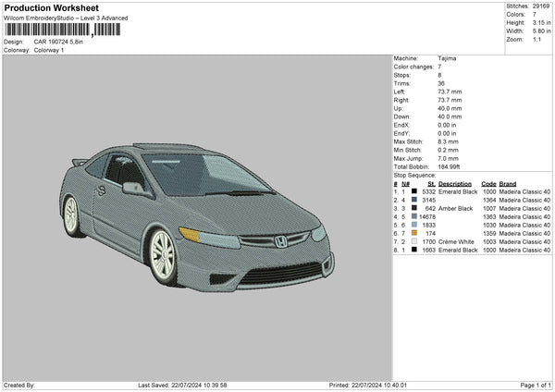Click the Tajima machine value
The image size is (555, 392).
coord(447,58)
